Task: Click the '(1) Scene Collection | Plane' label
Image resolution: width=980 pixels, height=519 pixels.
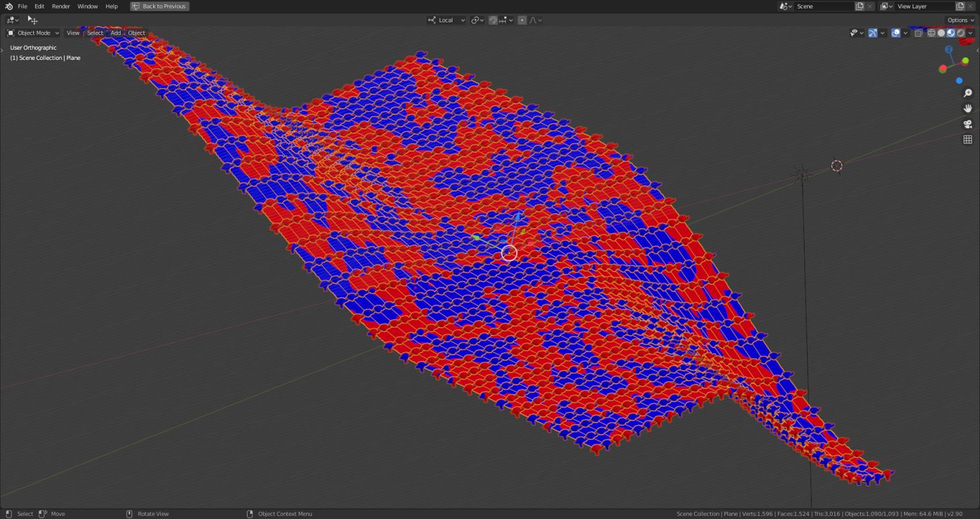Action: pyautogui.click(x=45, y=58)
